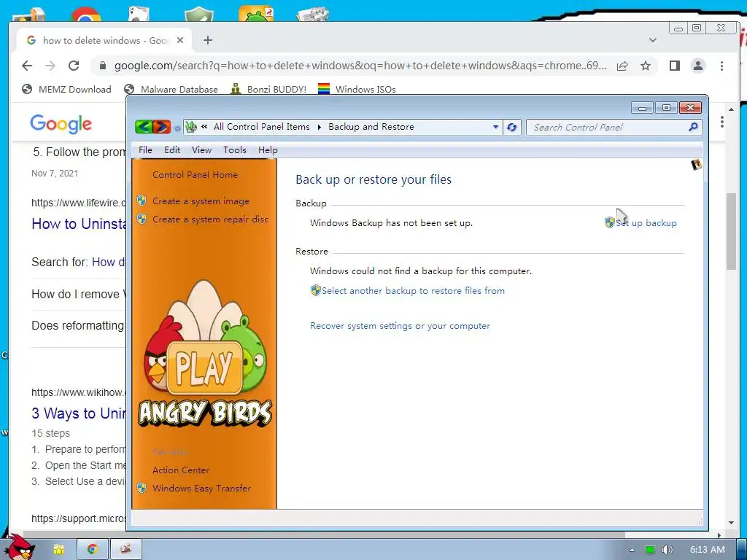Click the 6:13 AM clock

click(708, 550)
